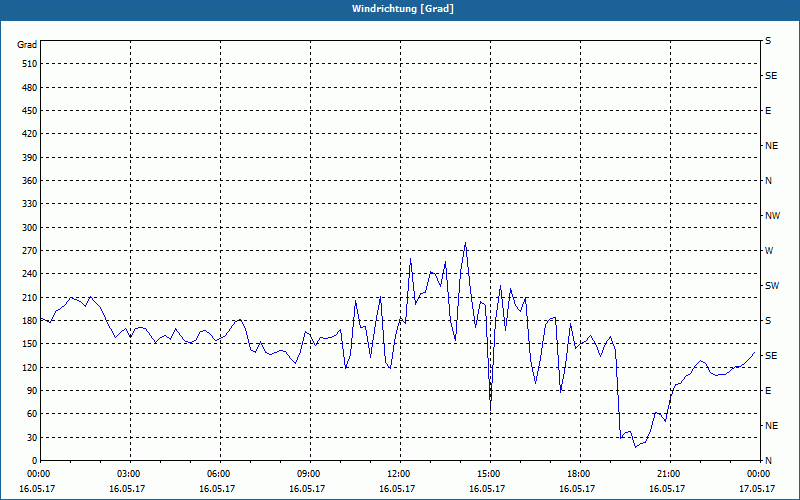Click the S compass label beside 180 gridline

coord(768,321)
